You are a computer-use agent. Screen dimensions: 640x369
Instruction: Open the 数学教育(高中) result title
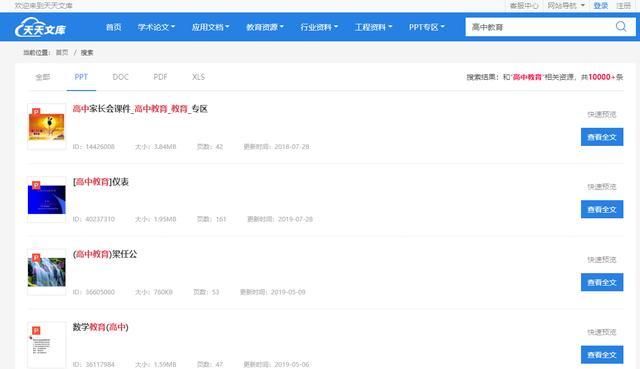pyautogui.click(x=100, y=327)
